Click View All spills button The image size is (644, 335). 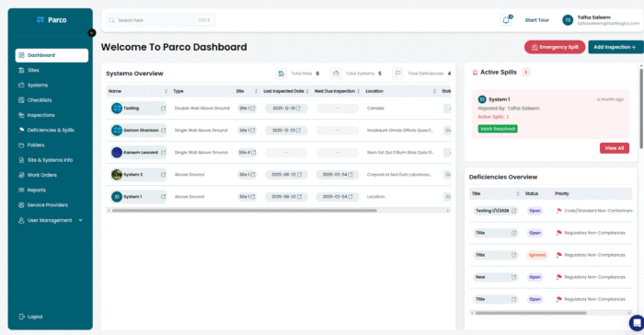coord(614,148)
